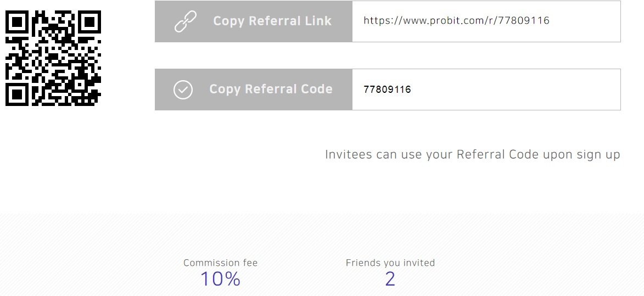Click the Commission fee label
644x296 pixels.
pos(221,263)
